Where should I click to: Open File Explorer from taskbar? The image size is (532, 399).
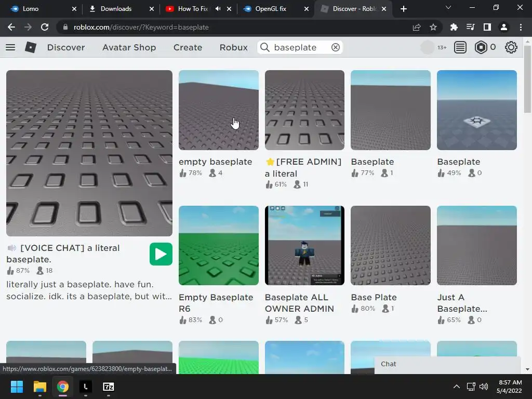click(39, 387)
